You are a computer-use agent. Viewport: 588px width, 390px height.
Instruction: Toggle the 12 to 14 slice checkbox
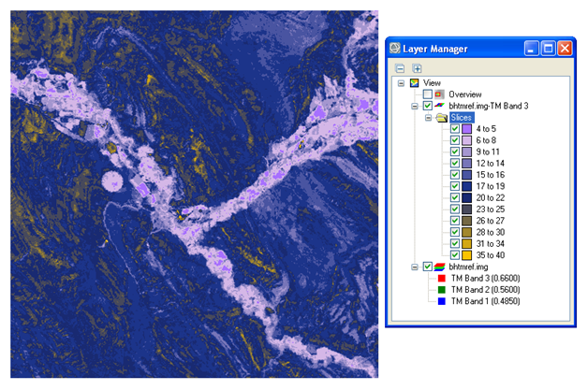[x=455, y=164]
